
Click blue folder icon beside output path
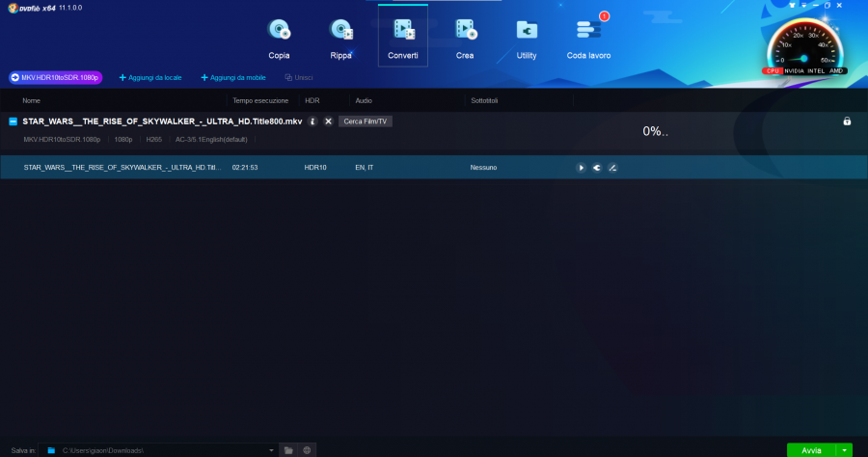pyautogui.click(x=51, y=450)
